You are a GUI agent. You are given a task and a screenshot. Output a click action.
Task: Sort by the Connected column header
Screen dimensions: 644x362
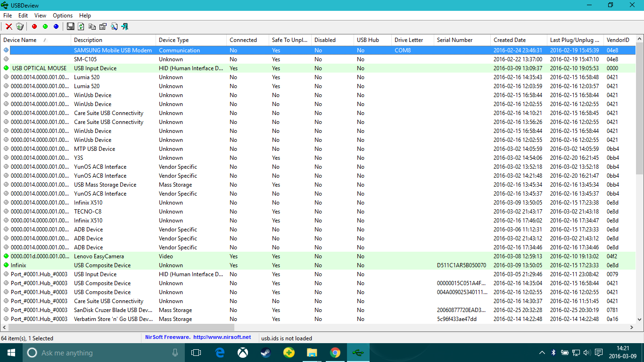point(248,40)
